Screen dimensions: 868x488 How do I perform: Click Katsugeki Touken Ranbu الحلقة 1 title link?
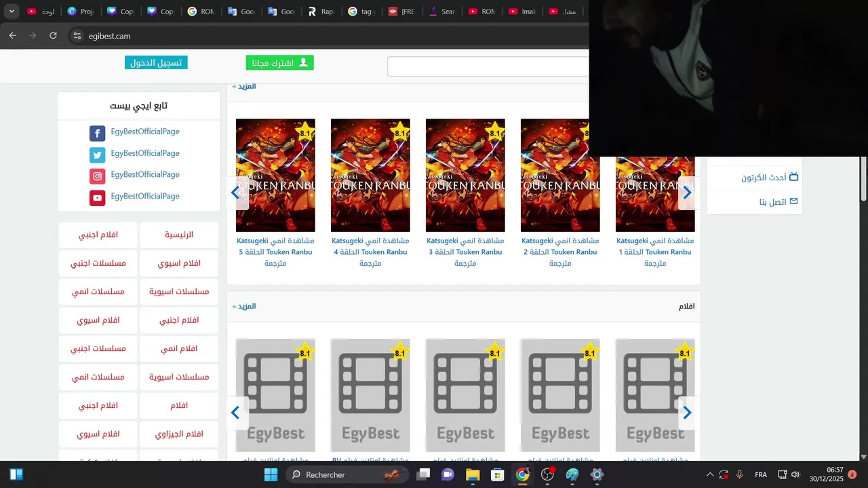click(655, 251)
